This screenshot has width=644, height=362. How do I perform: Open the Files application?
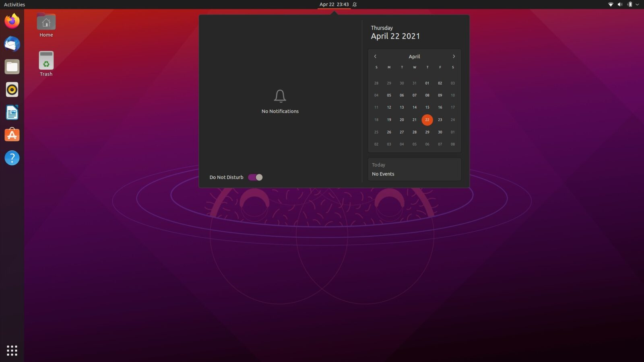point(12,67)
